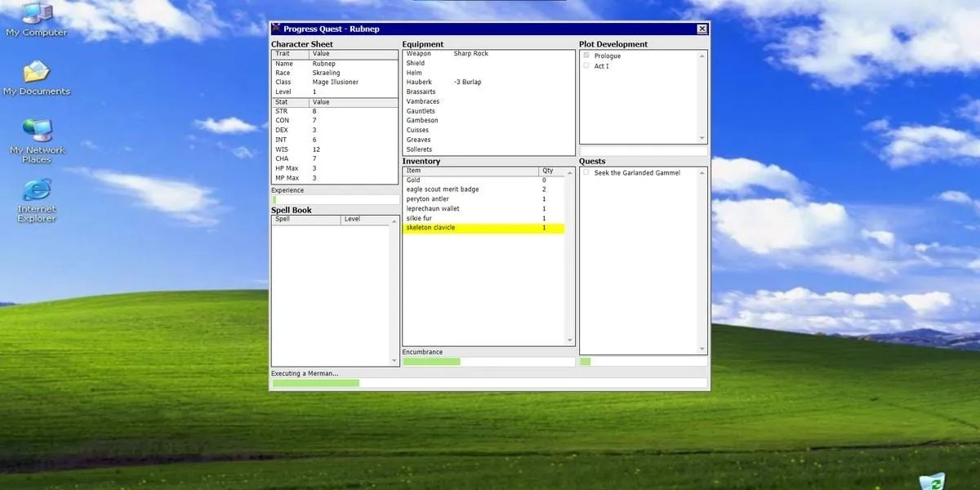
Task: Select the Cuisses equipment row
Action: click(x=488, y=130)
